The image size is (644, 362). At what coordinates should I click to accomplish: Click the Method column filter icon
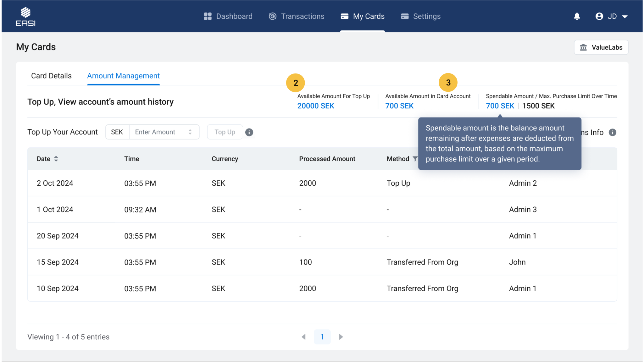[x=415, y=159]
